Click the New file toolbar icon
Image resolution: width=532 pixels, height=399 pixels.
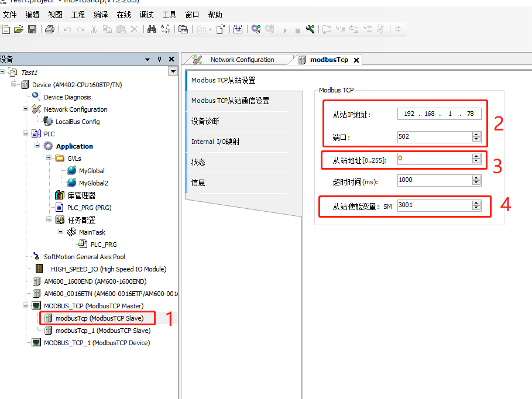[x=5, y=29]
